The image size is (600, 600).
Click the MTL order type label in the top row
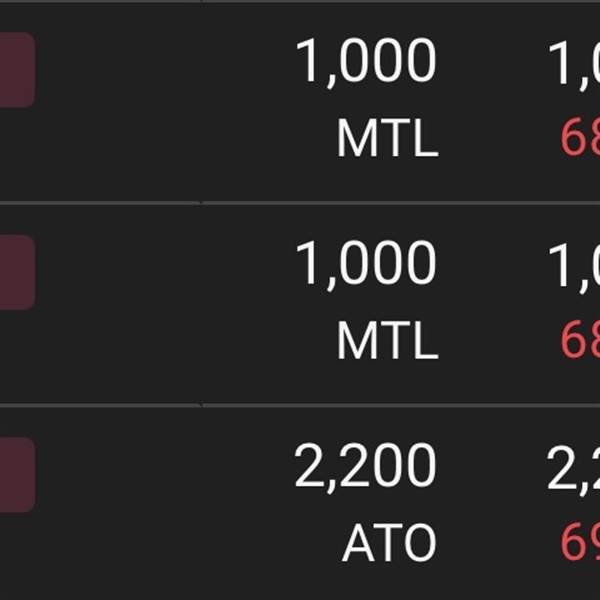(387, 138)
